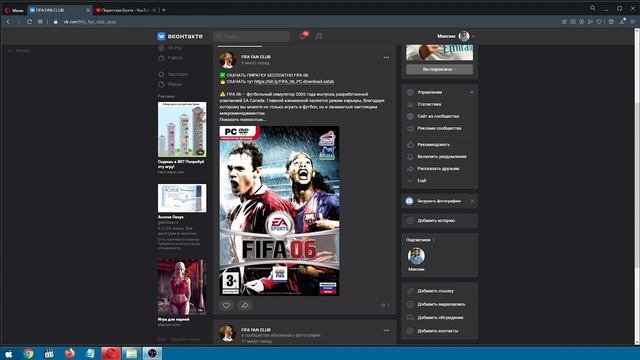The image size is (640, 360).
Task: Open a new browser tab with plus
Action: [164, 10]
